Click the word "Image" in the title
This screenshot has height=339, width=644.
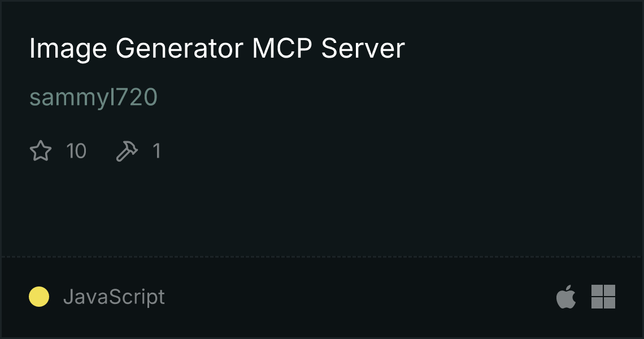(68, 49)
